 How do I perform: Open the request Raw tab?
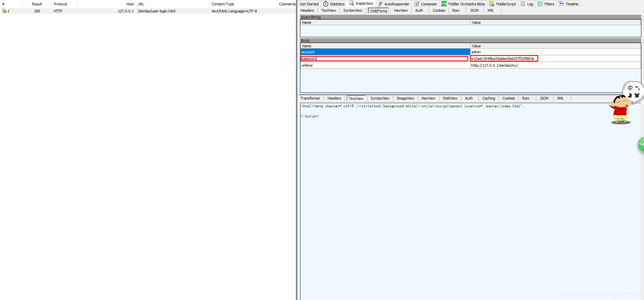[456, 10]
